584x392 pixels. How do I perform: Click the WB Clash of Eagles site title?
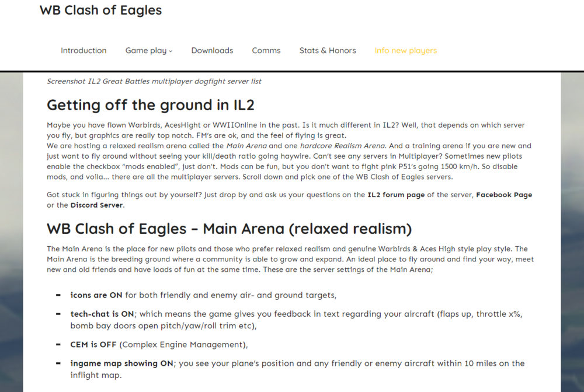(100, 10)
